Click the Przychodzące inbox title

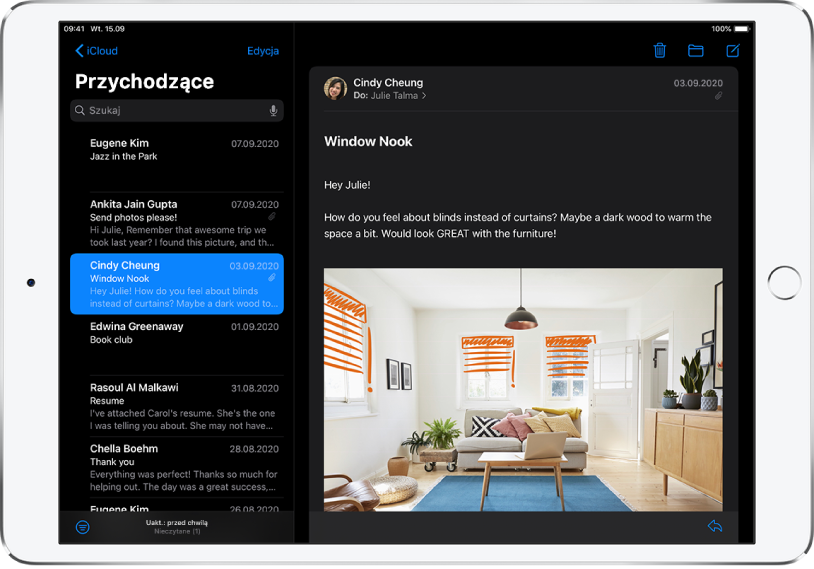click(144, 82)
